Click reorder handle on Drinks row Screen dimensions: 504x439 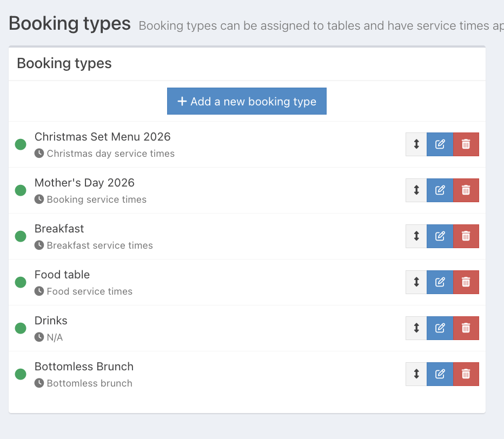pos(416,328)
